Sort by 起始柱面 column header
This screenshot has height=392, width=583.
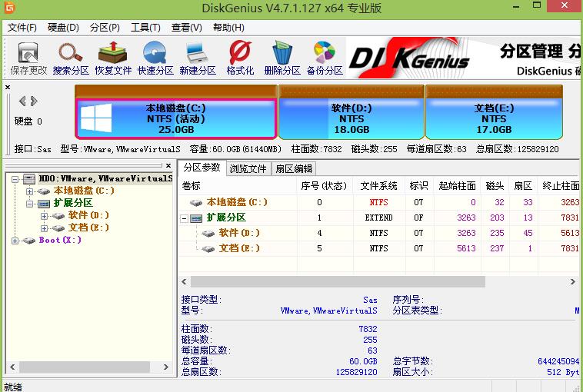(x=457, y=185)
